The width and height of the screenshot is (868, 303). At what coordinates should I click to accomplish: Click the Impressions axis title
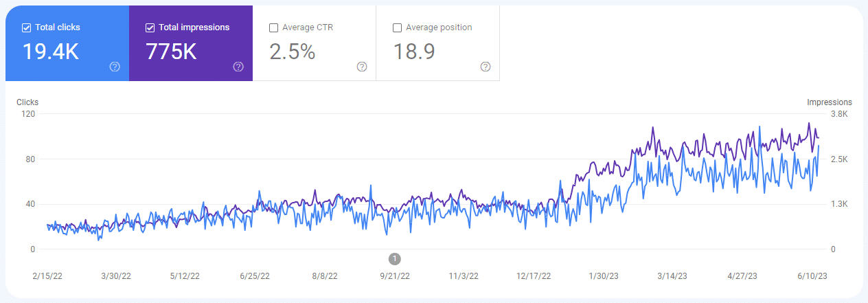[x=829, y=102]
